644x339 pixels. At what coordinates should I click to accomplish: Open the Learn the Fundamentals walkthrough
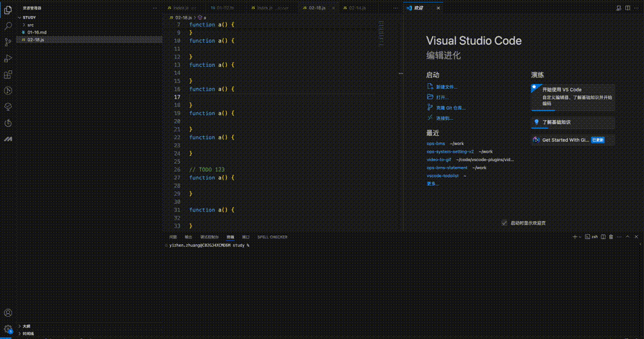pyautogui.click(x=573, y=122)
